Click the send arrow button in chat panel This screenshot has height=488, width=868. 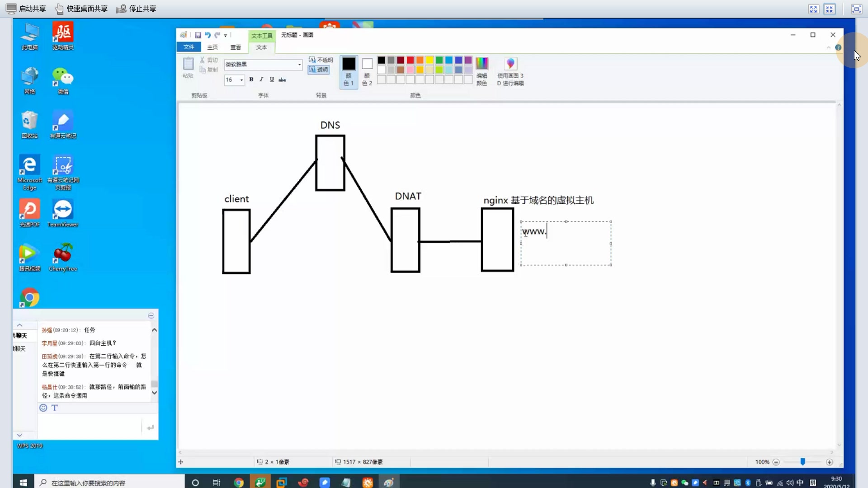pos(150,427)
